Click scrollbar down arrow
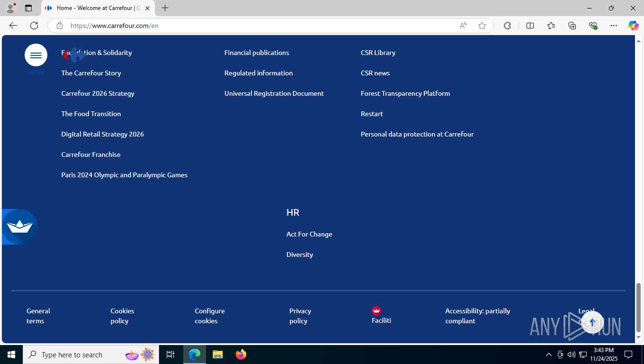The width and height of the screenshot is (644, 364). 638,337
